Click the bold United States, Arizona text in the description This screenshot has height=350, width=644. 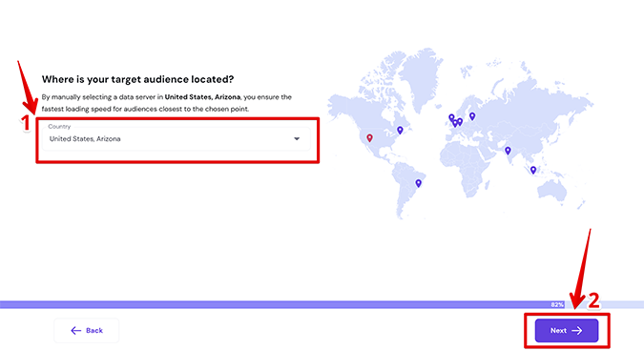(202, 97)
